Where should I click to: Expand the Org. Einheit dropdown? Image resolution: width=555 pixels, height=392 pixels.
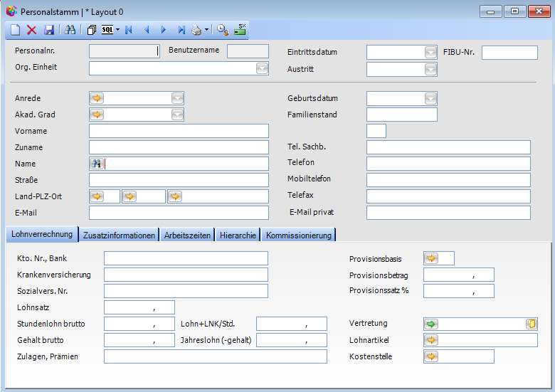pyautogui.click(x=262, y=68)
